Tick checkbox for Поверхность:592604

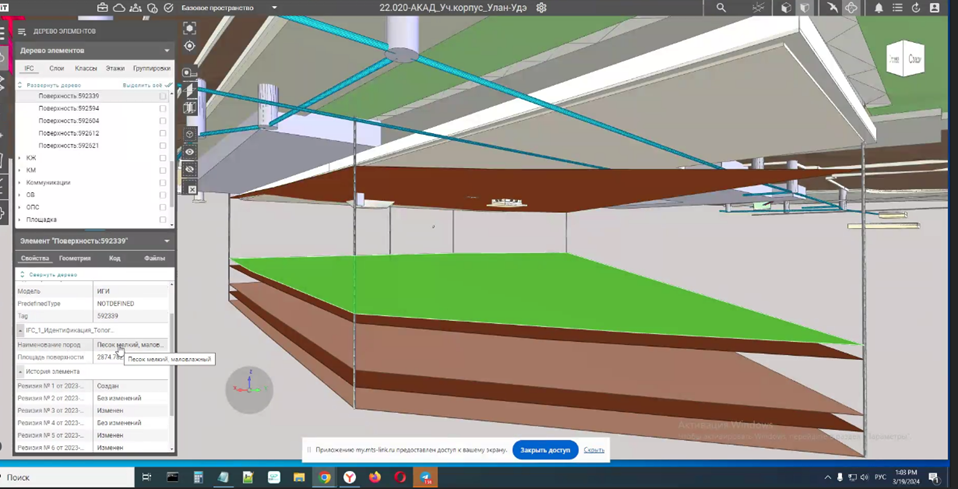(163, 121)
